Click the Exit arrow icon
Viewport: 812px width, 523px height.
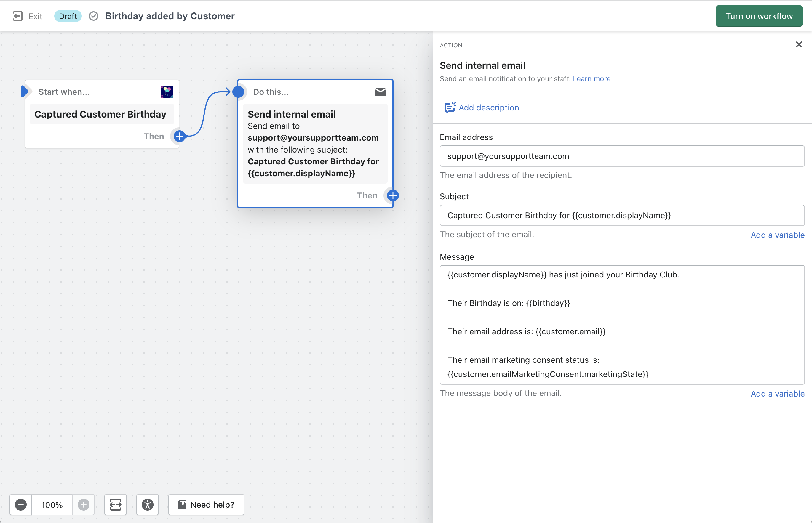click(x=18, y=16)
